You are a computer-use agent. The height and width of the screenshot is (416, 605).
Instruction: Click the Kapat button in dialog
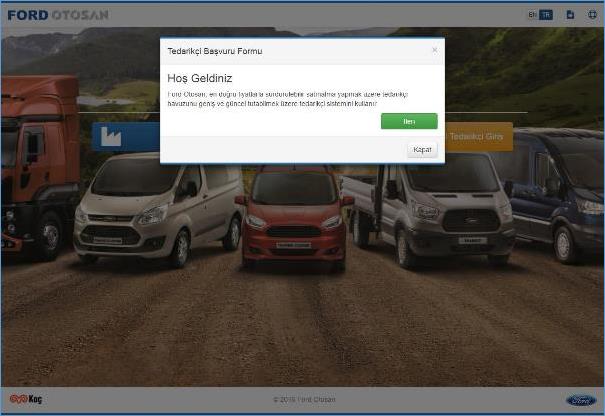pos(422,150)
